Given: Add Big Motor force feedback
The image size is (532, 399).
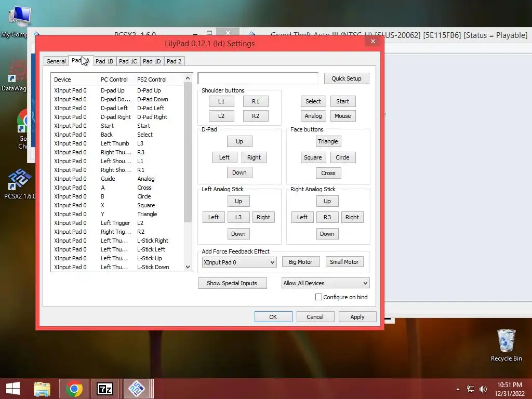Looking at the screenshot, I should coord(301,262).
